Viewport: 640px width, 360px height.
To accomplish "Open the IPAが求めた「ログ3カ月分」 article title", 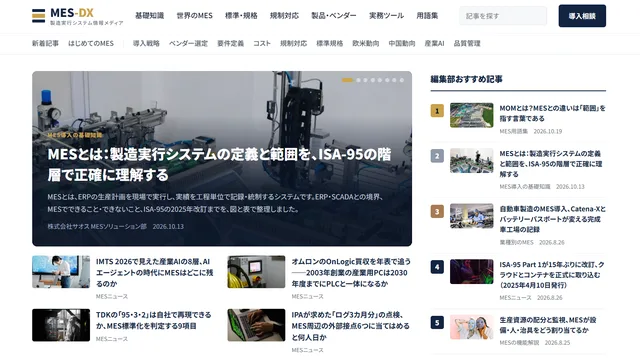I will 350,326.
